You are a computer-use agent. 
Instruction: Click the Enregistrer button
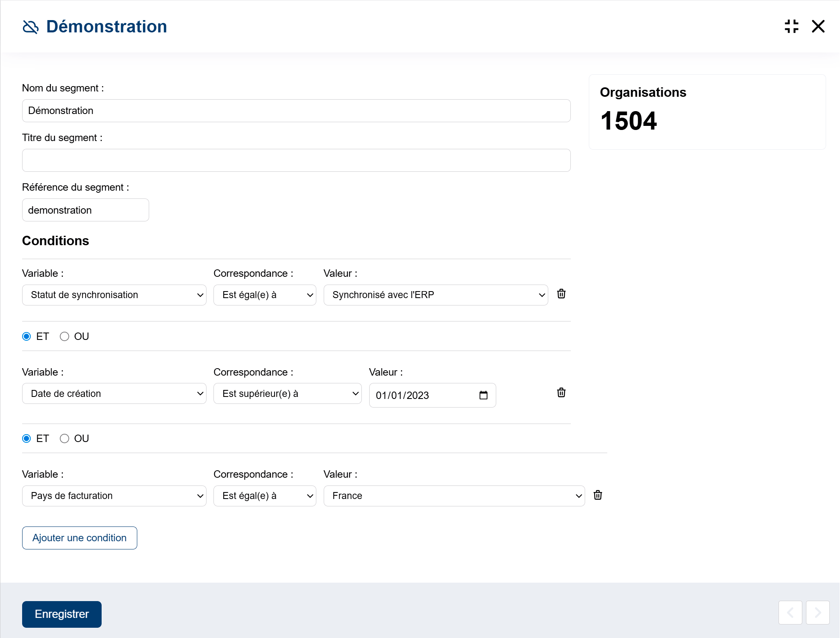click(62, 614)
